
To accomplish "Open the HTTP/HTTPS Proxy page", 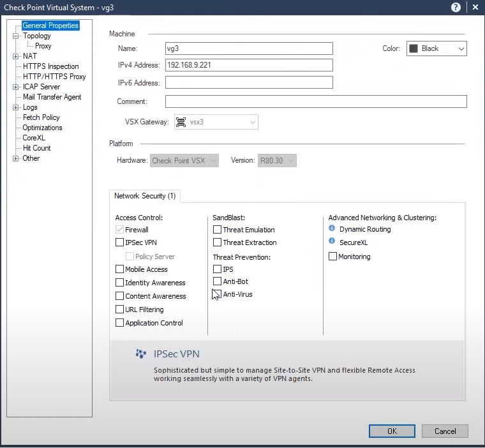I will pos(54,77).
